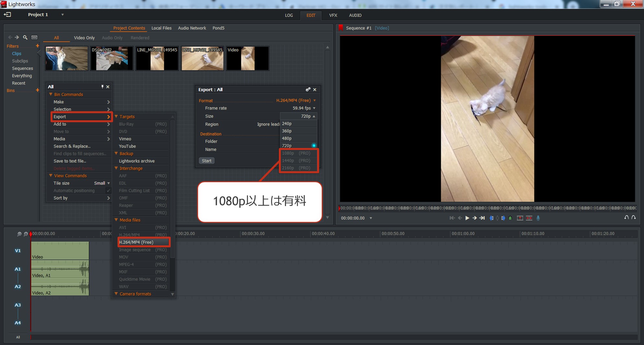Jump to start of sequence in viewer
This screenshot has width=644, height=345.
point(452,218)
